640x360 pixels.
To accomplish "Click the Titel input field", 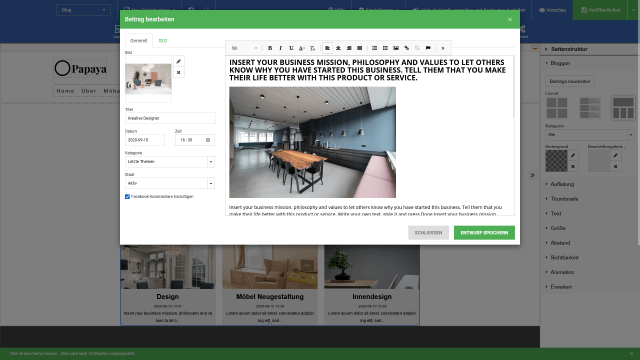I will 170,118.
